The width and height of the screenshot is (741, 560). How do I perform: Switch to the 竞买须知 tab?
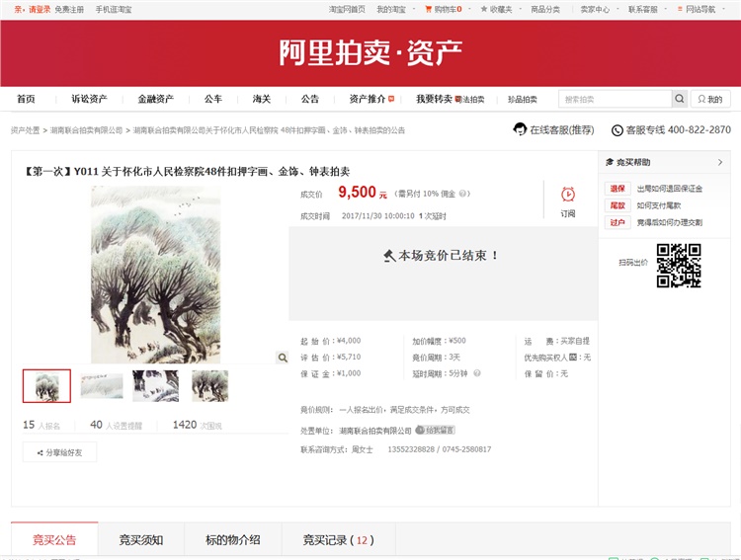point(141,539)
